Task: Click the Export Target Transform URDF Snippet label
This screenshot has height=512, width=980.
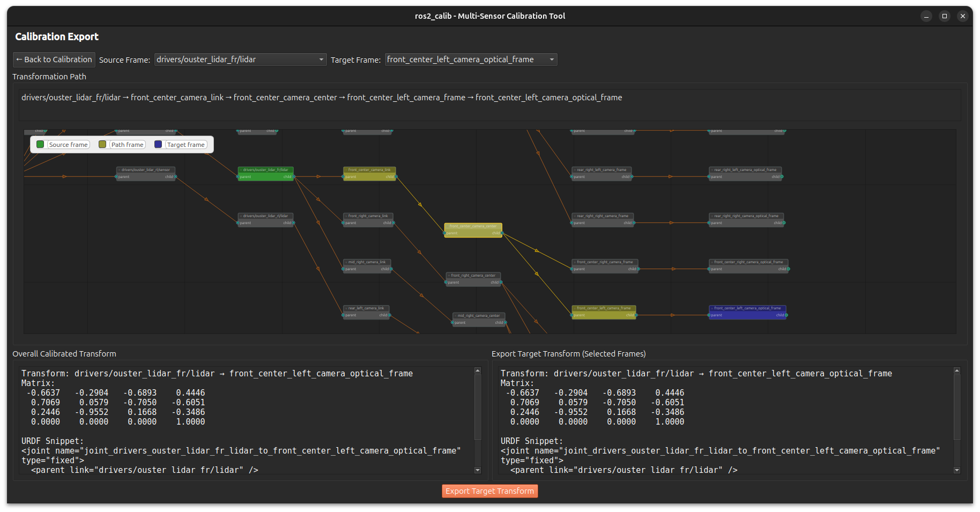Action: click(532, 441)
